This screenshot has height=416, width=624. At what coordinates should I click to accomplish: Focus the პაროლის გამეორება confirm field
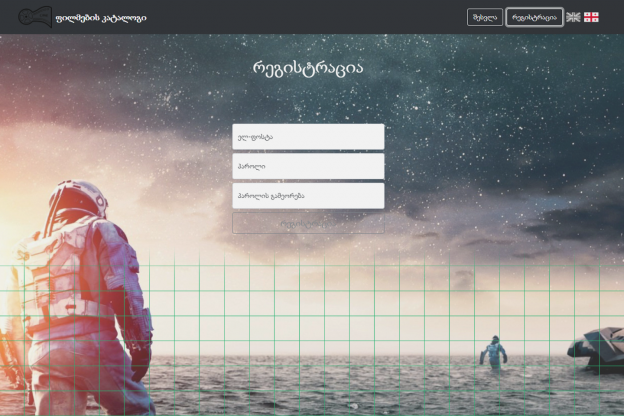tap(308, 196)
